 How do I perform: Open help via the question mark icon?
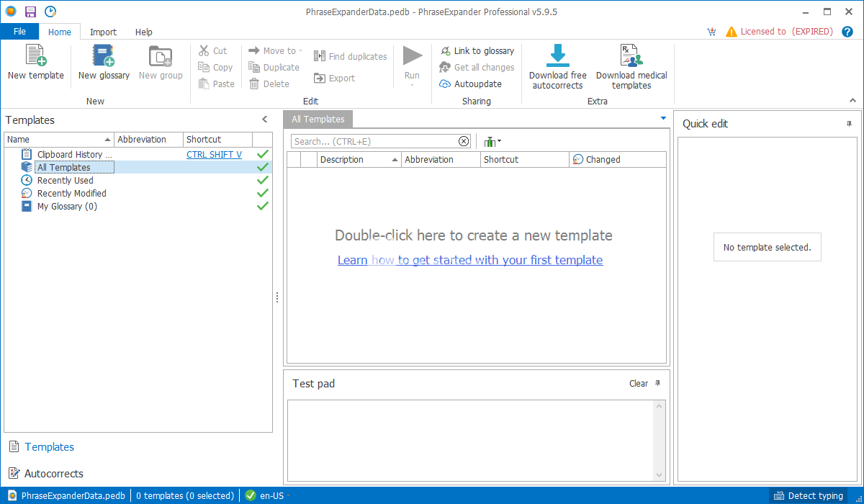pyautogui.click(x=847, y=32)
